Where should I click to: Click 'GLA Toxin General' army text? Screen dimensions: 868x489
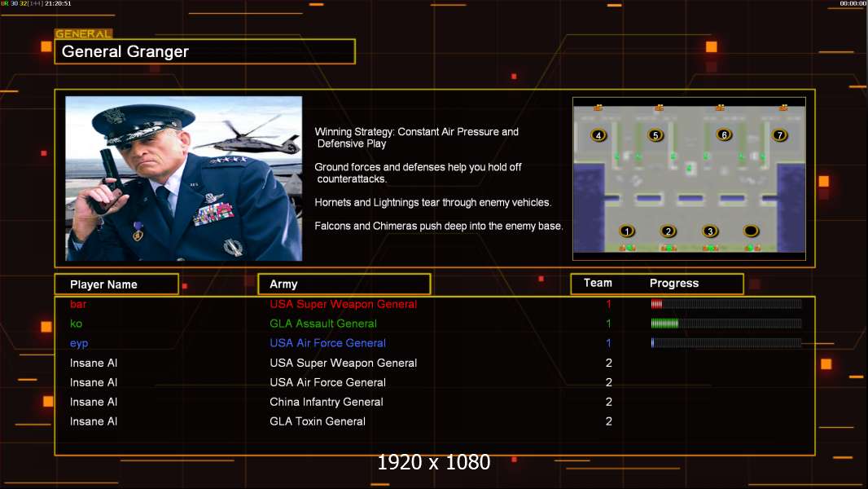pos(318,421)
